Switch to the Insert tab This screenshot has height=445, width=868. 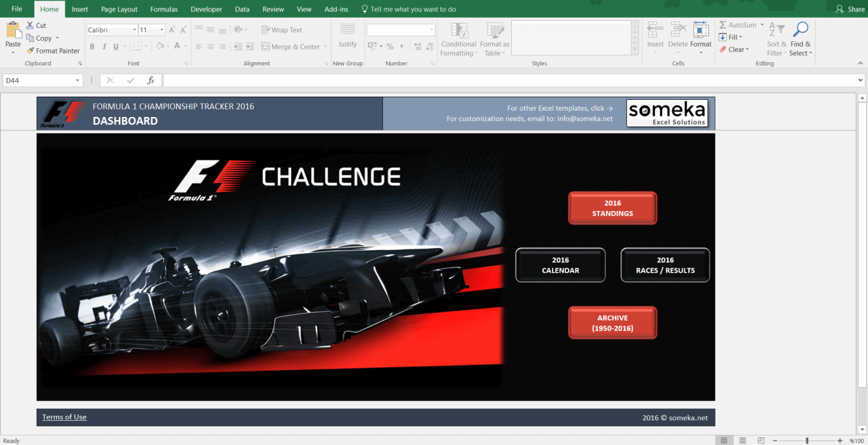(x=80, y=10)
